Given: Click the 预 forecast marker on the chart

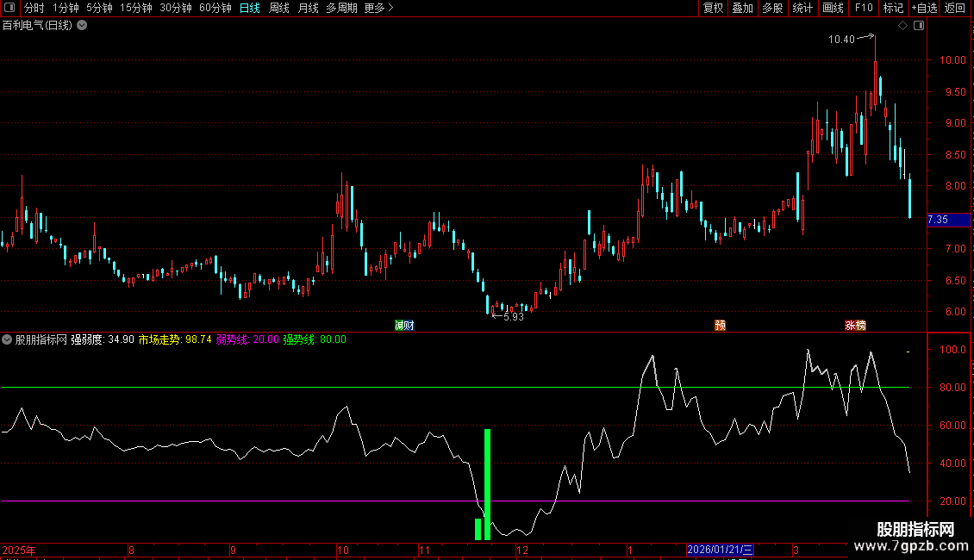Looking at the screenshot, I should pos(720,326).
